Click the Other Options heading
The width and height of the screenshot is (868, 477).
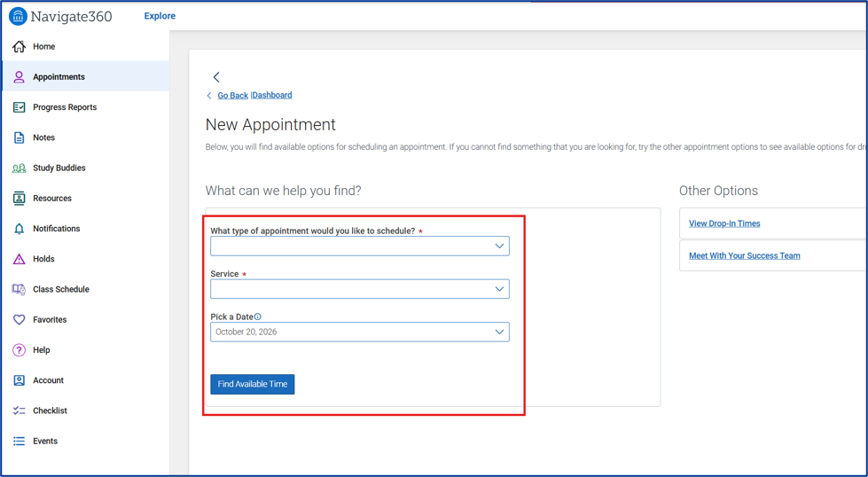click(718, 191)
